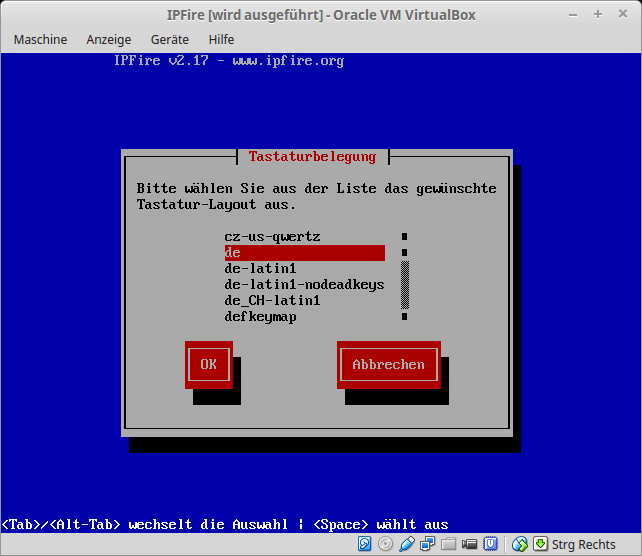
Task: Click the Strg Rechts host key label
Action: pyautogui.click(x=583, y=545)
